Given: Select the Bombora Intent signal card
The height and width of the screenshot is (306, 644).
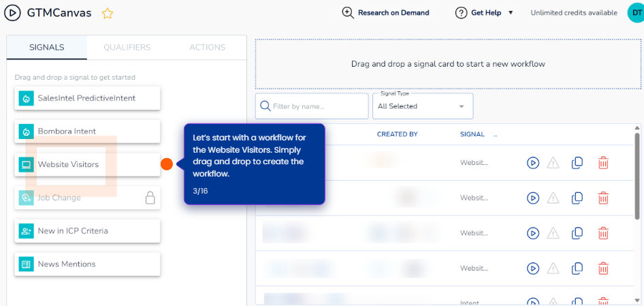Looking at the screenshot, I should tap(87, 132).
